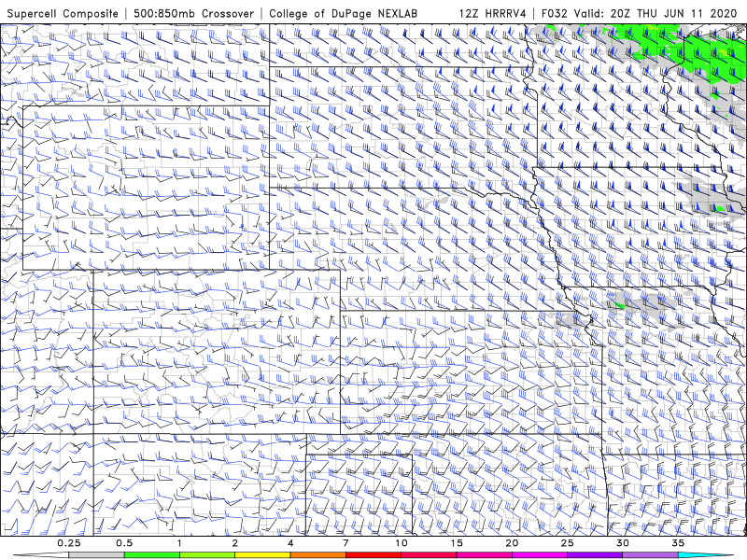Choose the red segment between 7 and 10
This screenshot has width=747, height=560.
click(373, 555)
